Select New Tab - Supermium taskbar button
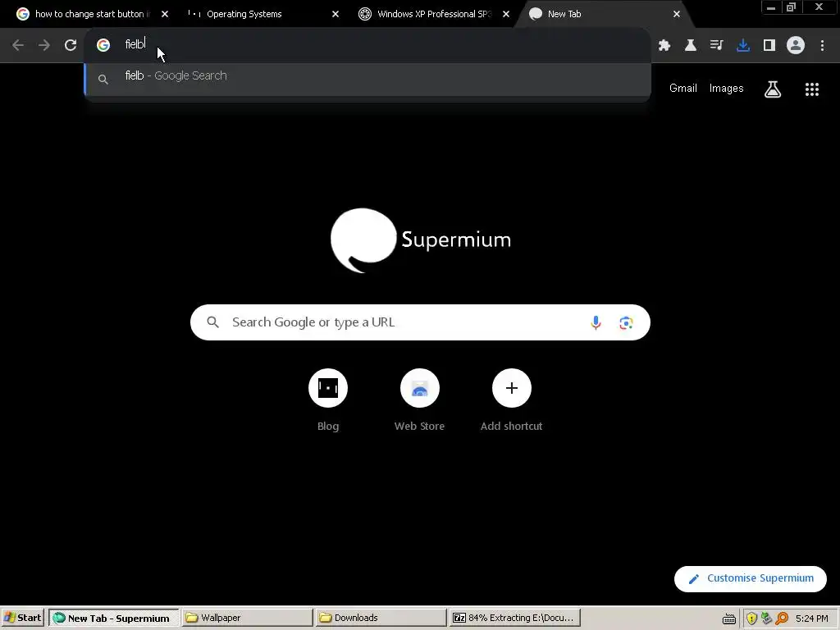The height and width of the screenshot is (630, 840). tap(113, 618)
